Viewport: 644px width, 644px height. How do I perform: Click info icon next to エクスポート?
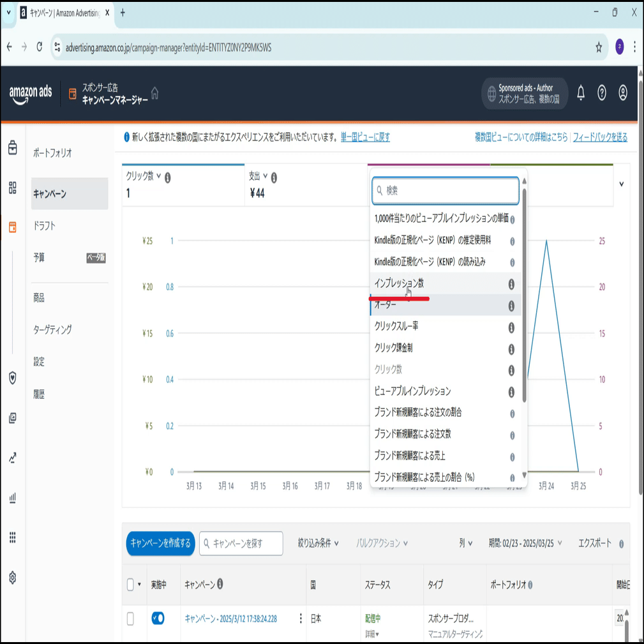622,544
